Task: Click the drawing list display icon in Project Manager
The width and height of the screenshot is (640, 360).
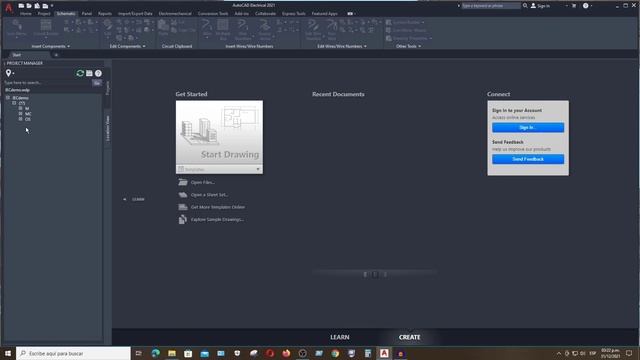Action: [89, 73]
